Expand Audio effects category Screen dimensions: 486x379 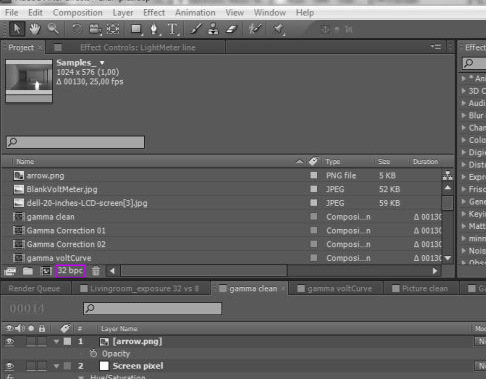(x=464, y=103)
